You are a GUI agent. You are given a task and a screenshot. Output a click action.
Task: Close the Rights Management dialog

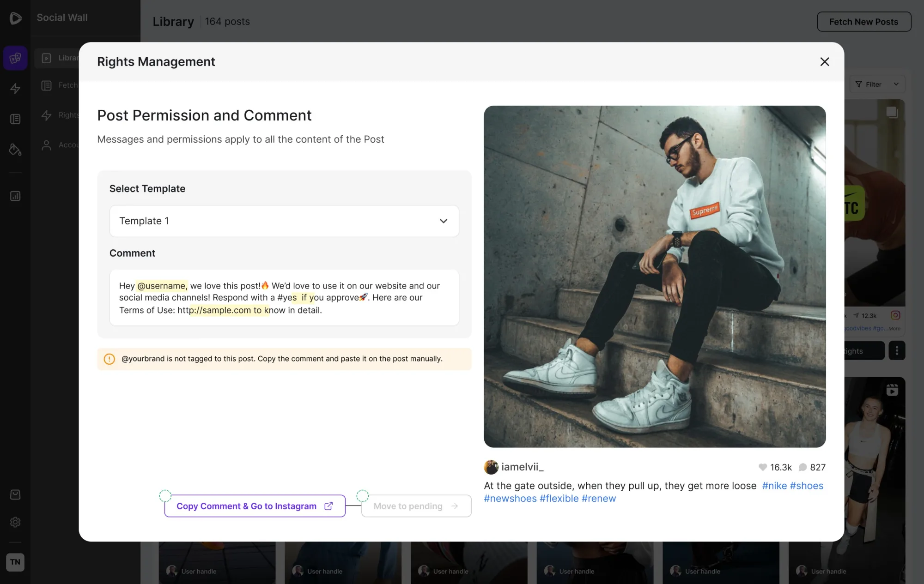(x=824, y=61)
